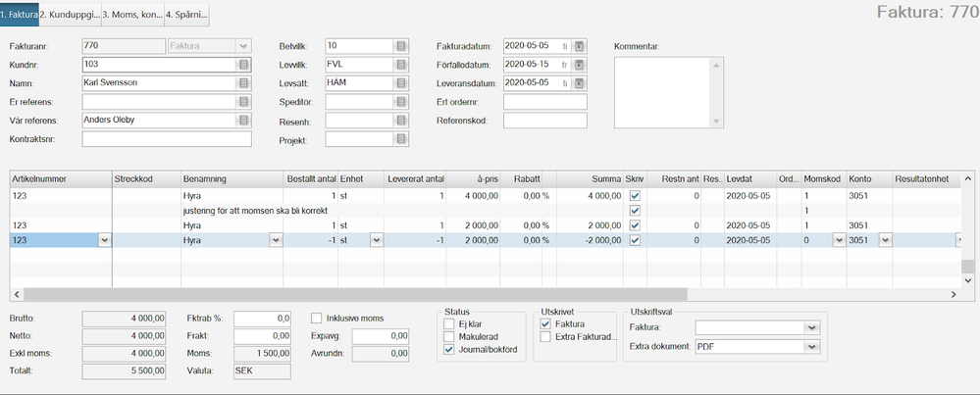Click Levvillk field lookup icon
This screenshot has width=980, height=395.
tap(401, 65)
